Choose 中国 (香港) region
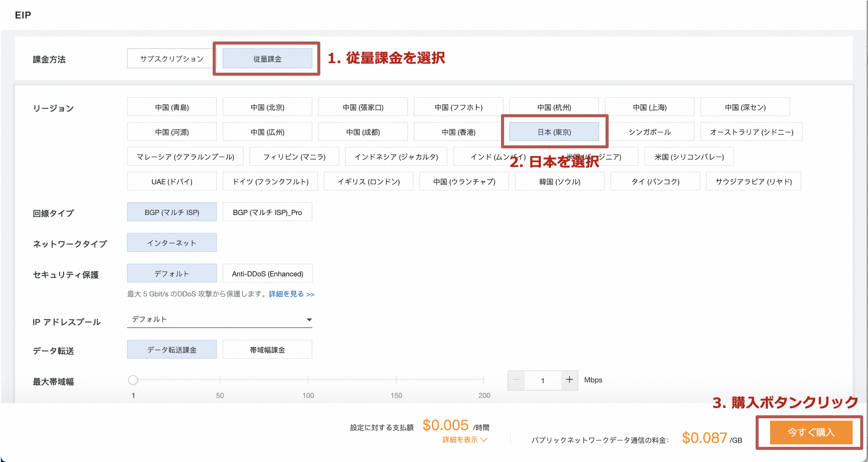The width and height of the screenshot is (868, 462). point(458,132)
